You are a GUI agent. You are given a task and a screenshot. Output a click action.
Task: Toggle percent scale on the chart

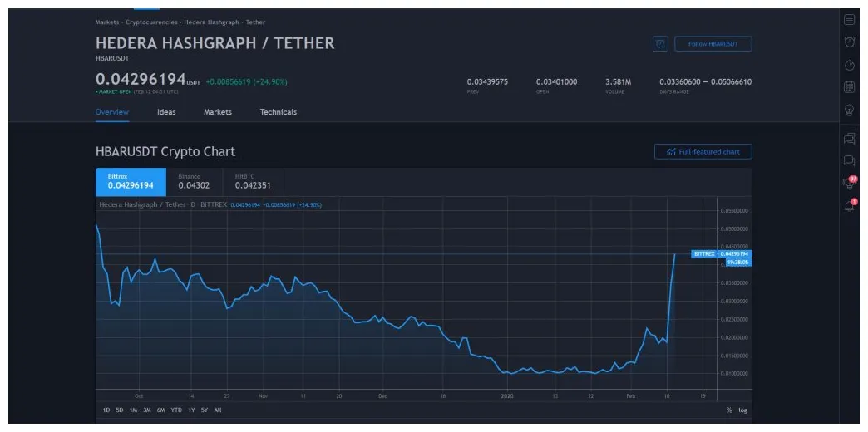tap(729, 410)
